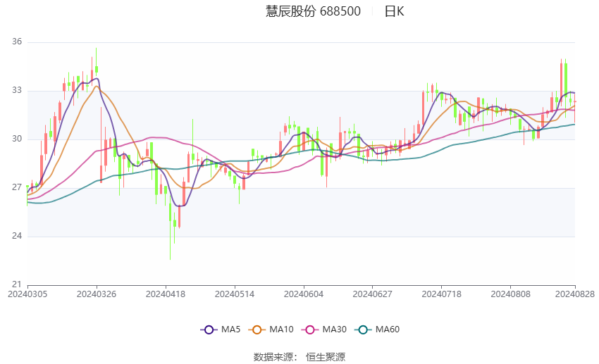Click the 20240305 date axis label
The width and height of the screenshot is (599, 364).
click(27, 294)
